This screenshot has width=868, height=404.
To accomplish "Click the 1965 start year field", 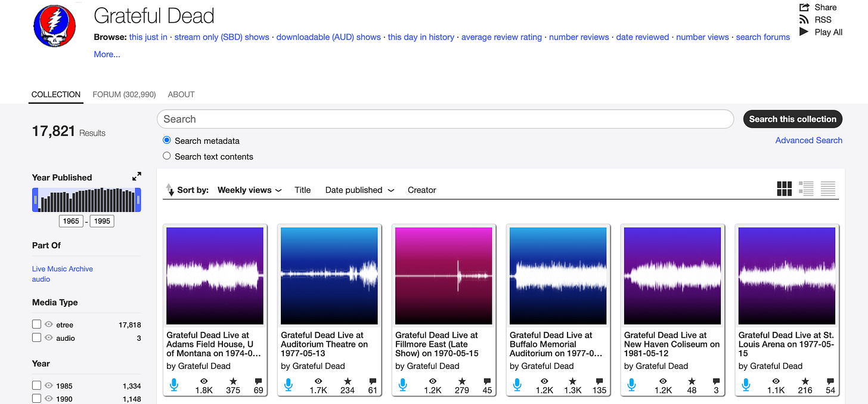I will pos(71,221).
